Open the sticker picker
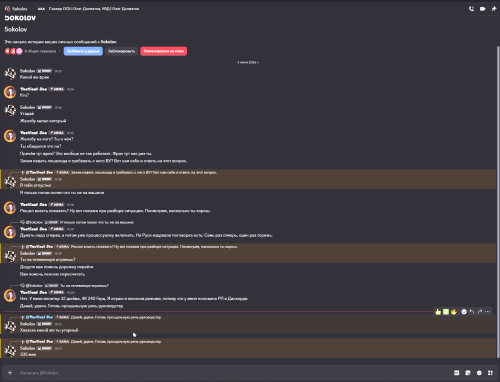The image size is (500, 382). pos(468,373)
